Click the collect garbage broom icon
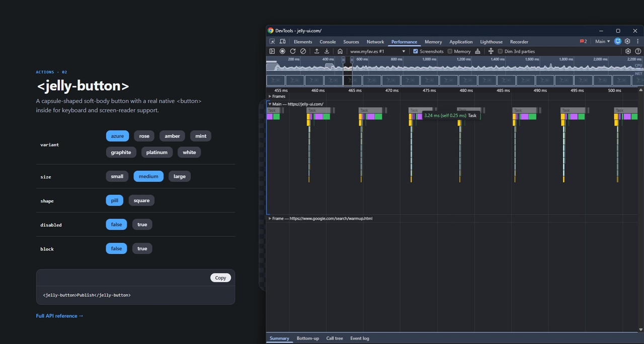The width and height of the screenshot is (644, 344). click(477, 51)
